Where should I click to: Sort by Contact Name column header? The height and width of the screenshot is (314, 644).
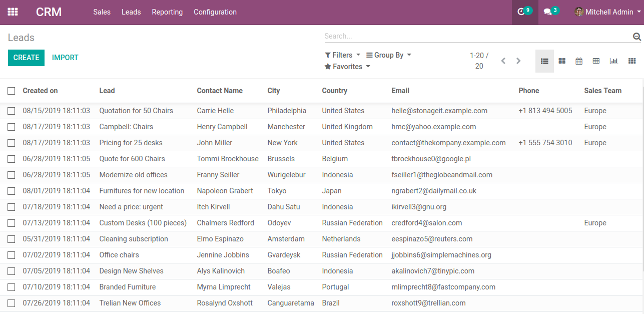tap(220, 91)
